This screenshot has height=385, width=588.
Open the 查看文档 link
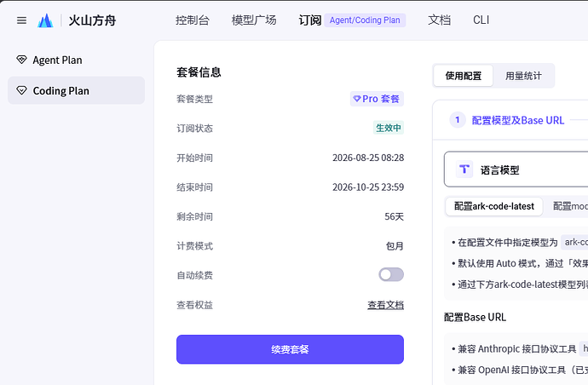point(385,305)
